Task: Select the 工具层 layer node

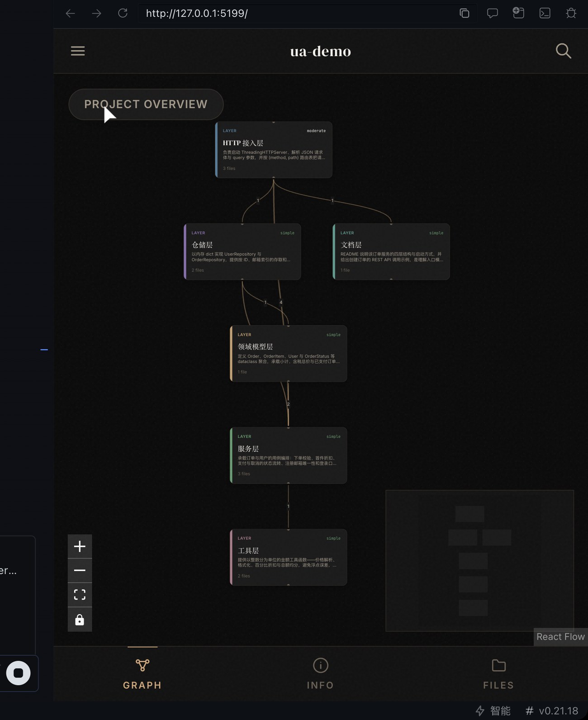Action: 289,557
